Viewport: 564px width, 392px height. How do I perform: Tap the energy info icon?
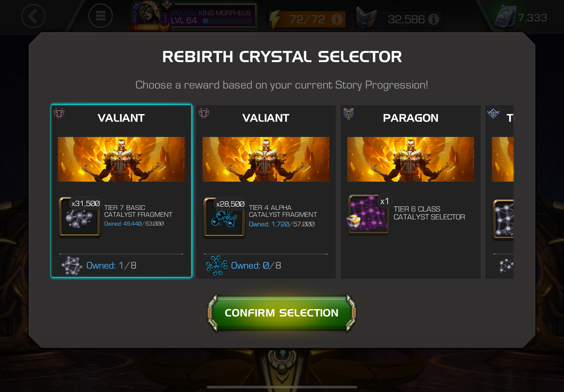337,19
